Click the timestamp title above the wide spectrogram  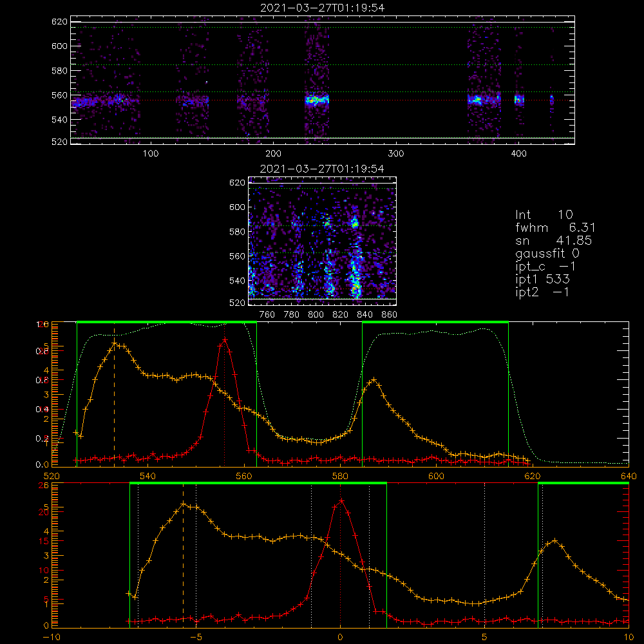323,8
